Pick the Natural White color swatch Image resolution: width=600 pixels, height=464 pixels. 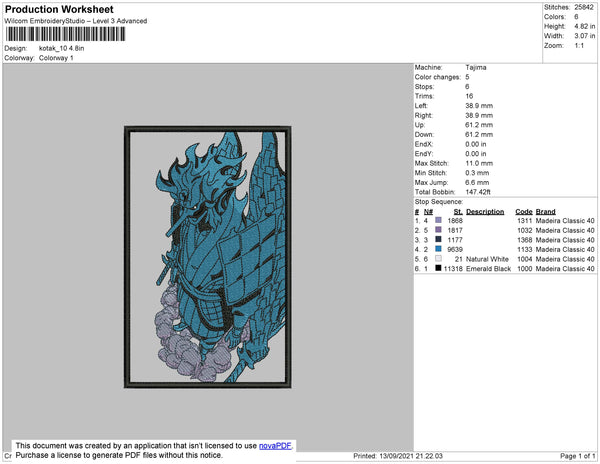[x=438, y=259]
